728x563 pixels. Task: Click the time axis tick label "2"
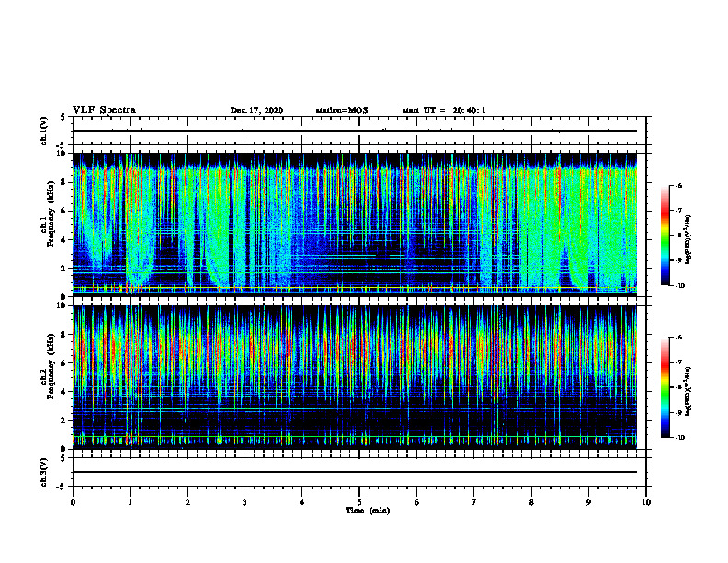point(188,502)
